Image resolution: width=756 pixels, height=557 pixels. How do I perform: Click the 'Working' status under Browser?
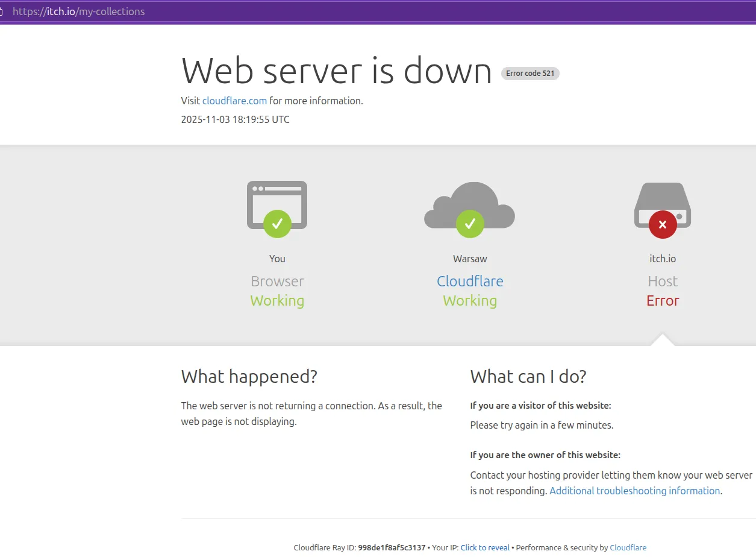[277, 300]
